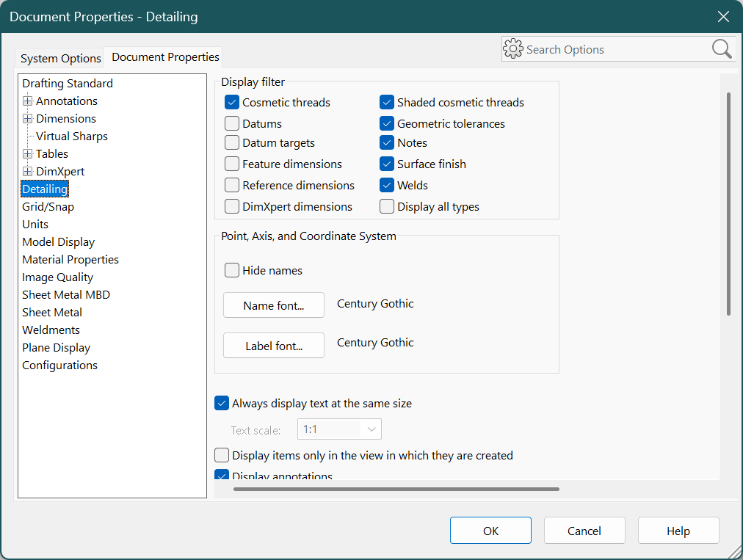Enable Display items only in created view
Image resolution: width=743 pixels, height=560 pixels.
[x=221, y=455]
